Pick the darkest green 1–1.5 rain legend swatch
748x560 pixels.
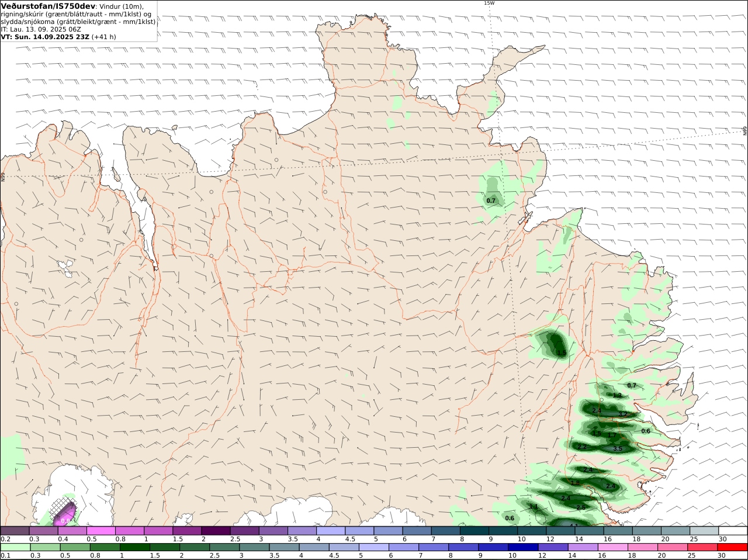[135, 548]
